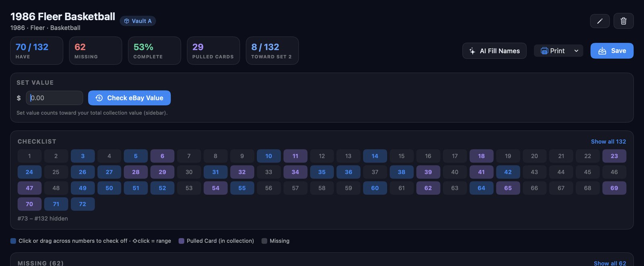Toggle checklist card number 47
This screenshot has width=644, height=266.
(x=29, y=188)
